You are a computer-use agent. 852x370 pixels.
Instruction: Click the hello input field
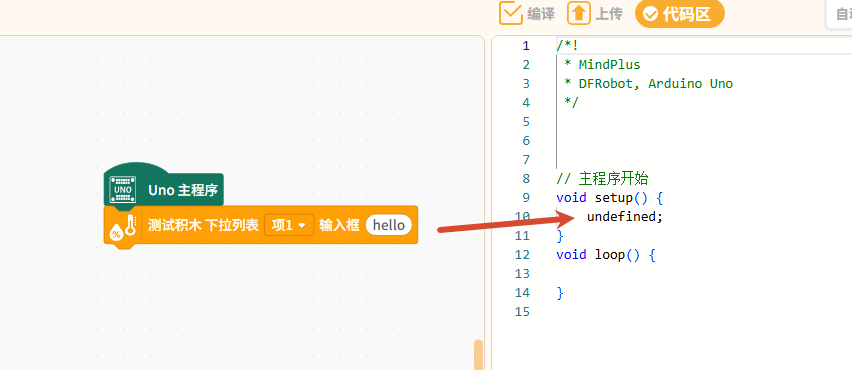(x=389, y=225)
